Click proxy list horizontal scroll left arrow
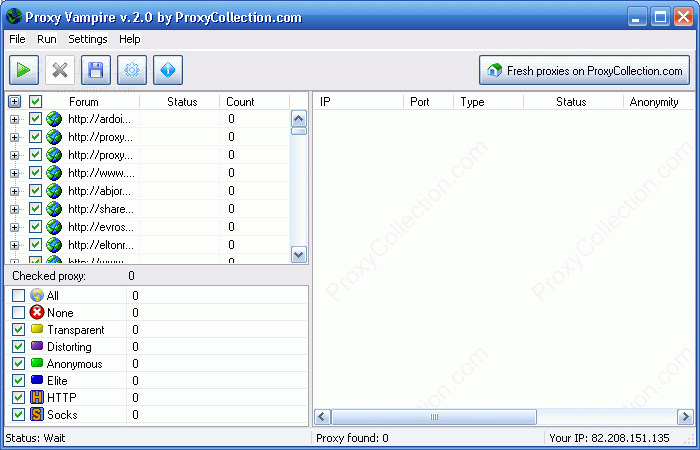 (x=322, y=417)
